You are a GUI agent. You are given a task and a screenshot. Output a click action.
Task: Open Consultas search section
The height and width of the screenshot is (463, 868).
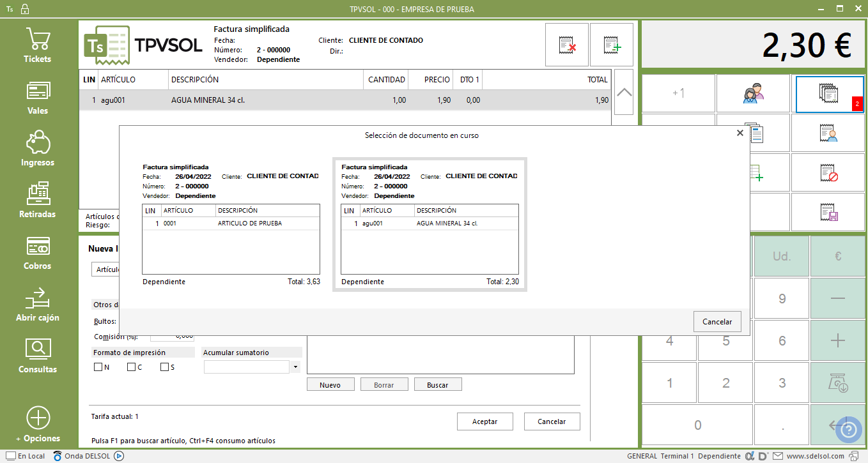point(38,356)
